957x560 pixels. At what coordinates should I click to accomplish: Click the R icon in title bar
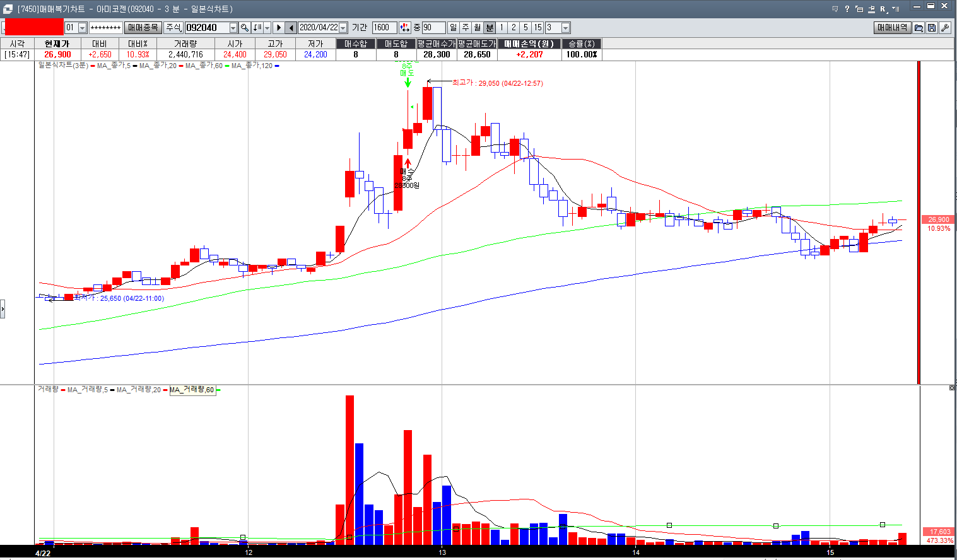(883, 9)
